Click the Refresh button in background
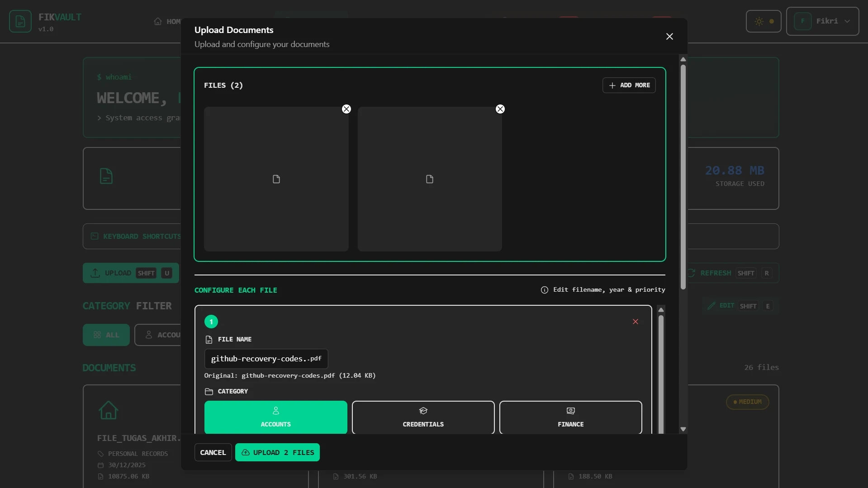This screenshot has height=488, width=868. pos(730,273)
